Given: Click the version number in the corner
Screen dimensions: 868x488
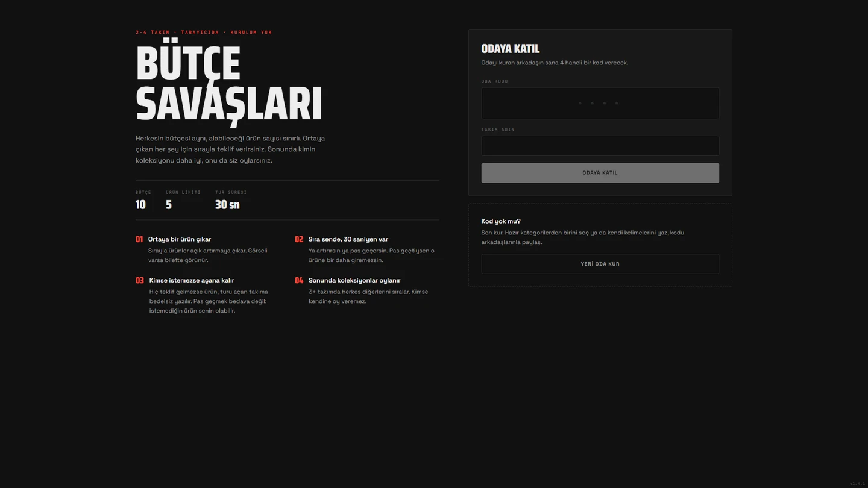Looking at the screenshot, I should pyautogui.click(x=857, y=484).
